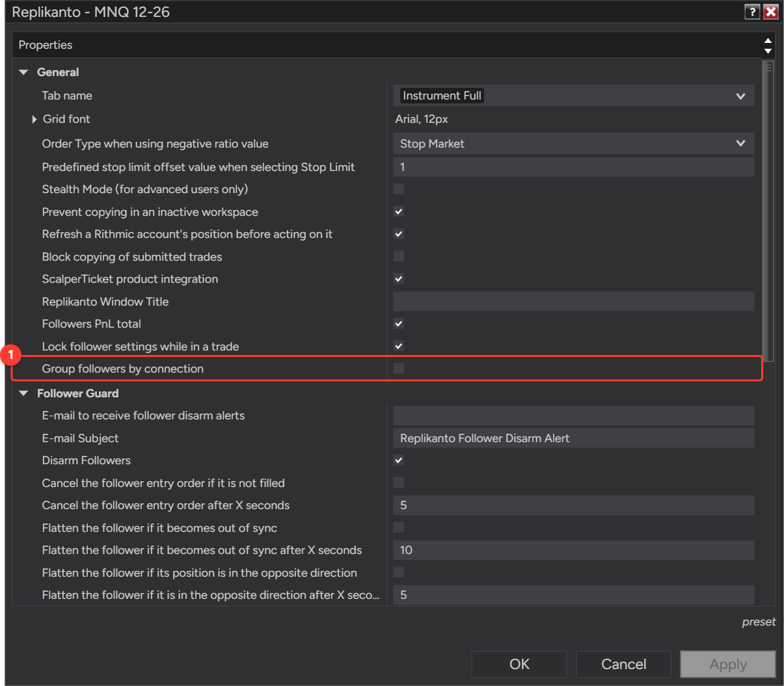Close the Replikanto properties dialog

[771, 12]
